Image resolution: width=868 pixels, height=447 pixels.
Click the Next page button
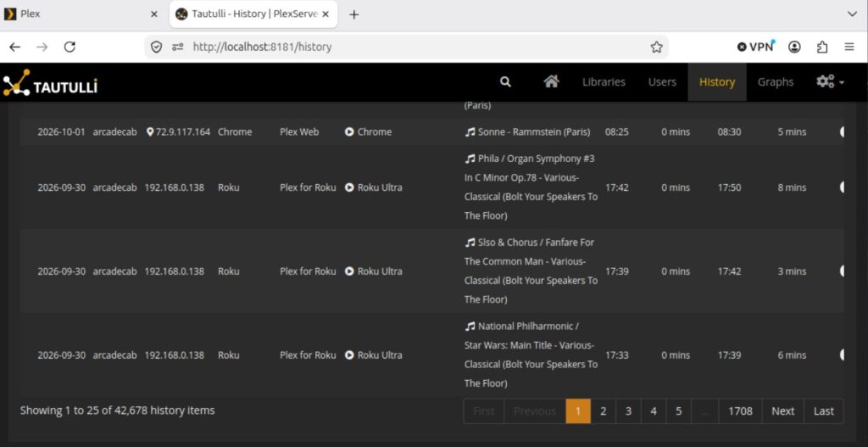coord(782,411)
